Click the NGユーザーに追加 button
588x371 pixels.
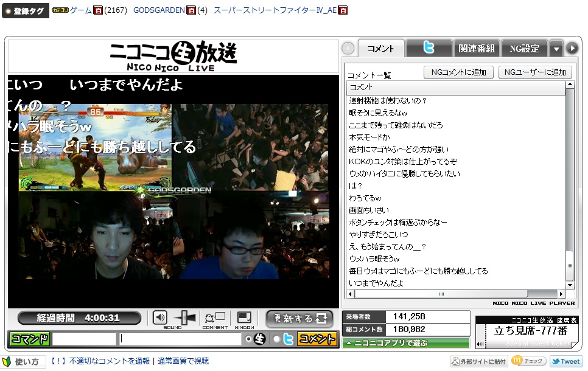point(535,72)
